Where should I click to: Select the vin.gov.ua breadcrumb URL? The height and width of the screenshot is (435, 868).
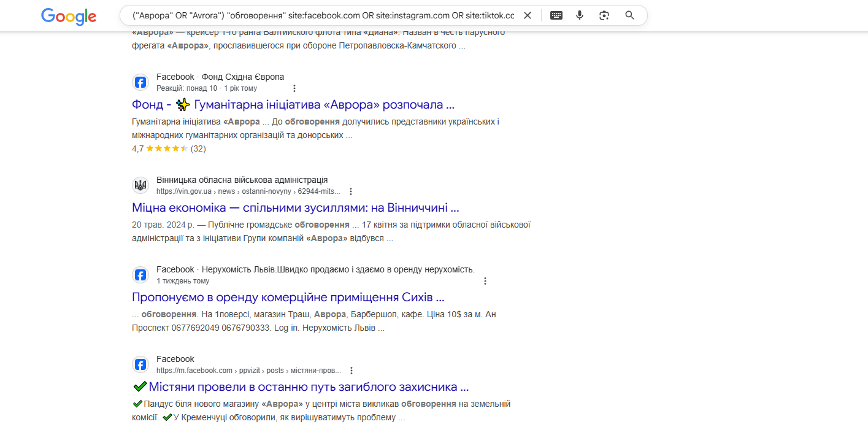point(248,191)
